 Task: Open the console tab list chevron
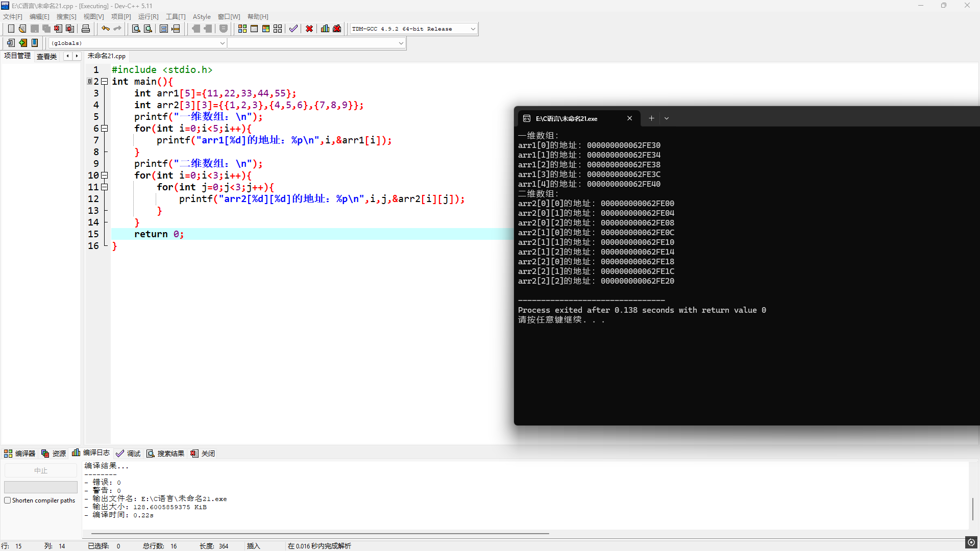coord(667,118)
